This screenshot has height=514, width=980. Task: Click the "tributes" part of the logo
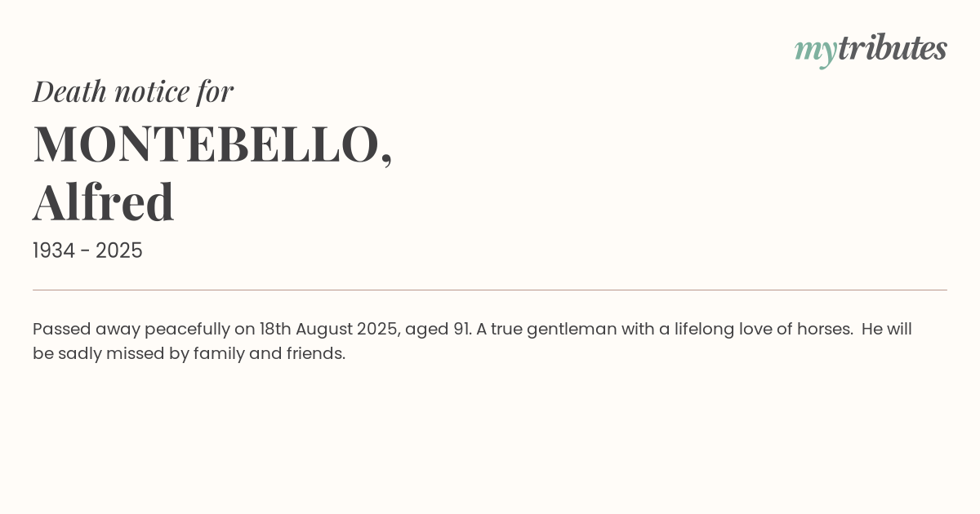tap(892, 48)
